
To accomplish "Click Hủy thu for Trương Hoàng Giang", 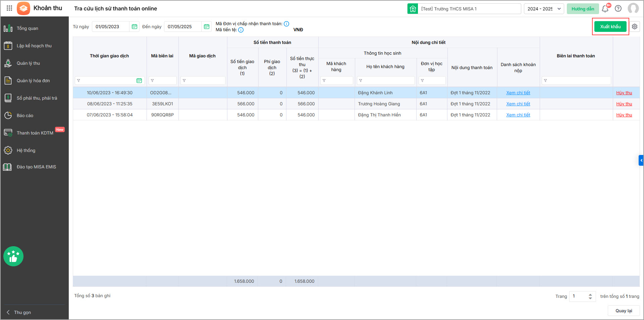I will coord(624,104).
